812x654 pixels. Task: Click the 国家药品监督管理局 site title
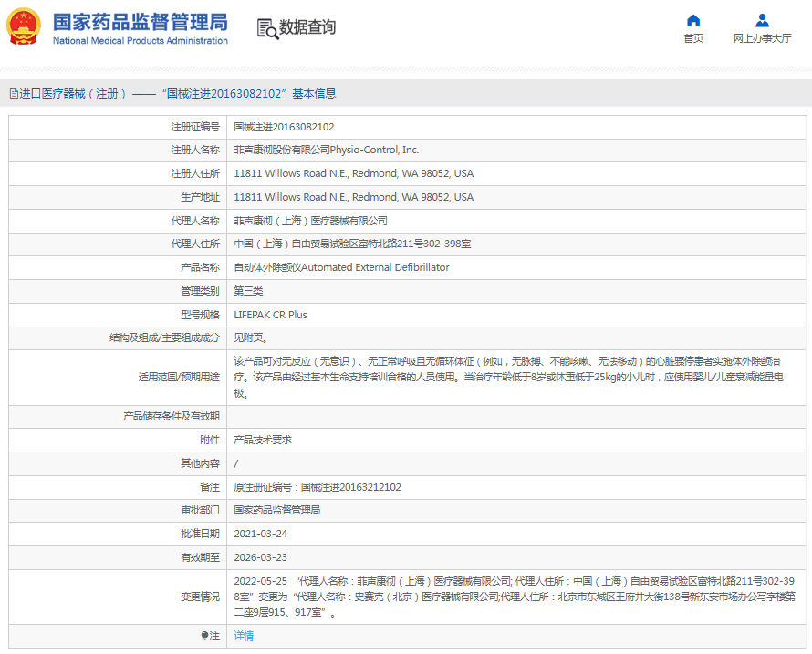tap(140, 22)
